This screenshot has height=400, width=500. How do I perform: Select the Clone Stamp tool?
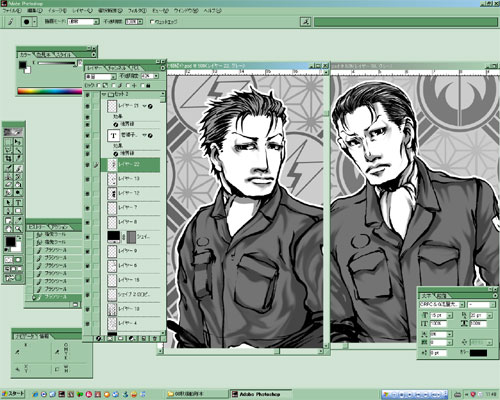[x=8, y=177]
